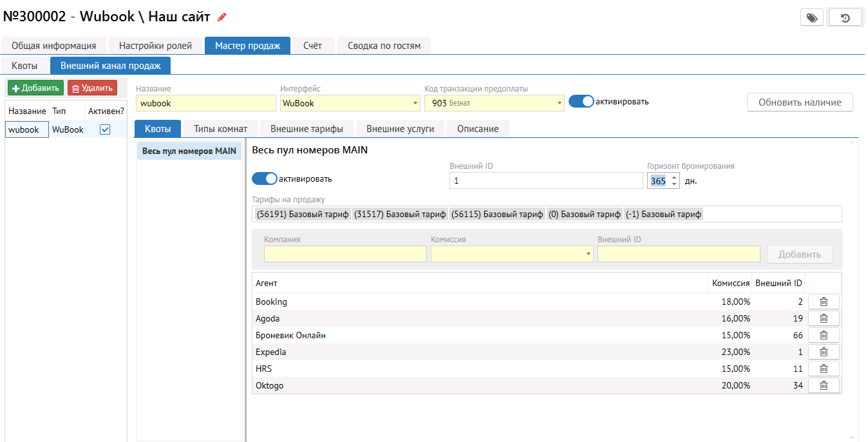868x442 pixels.
Task: Delete the Booking agent row
Action: [823, 302]
